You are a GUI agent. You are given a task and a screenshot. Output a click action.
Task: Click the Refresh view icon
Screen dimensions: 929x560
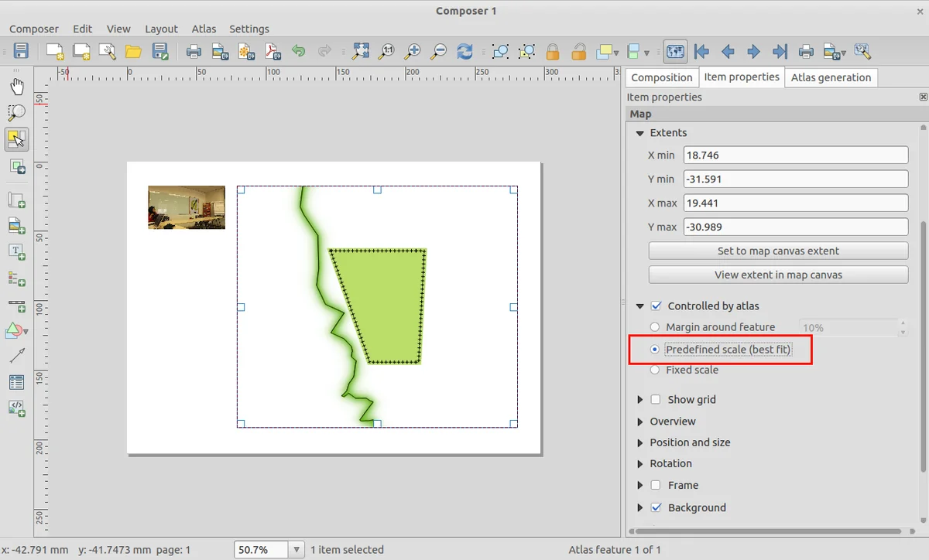pyautogui.click(x=464, y=52)
